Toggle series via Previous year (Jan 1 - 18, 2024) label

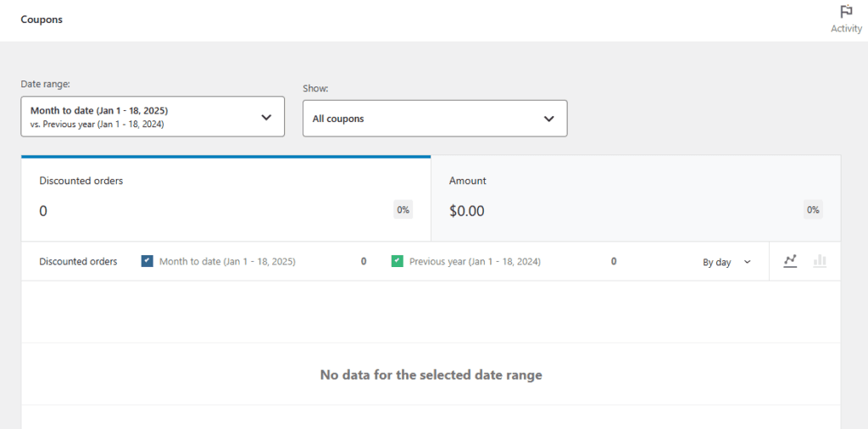coord(475,262)
